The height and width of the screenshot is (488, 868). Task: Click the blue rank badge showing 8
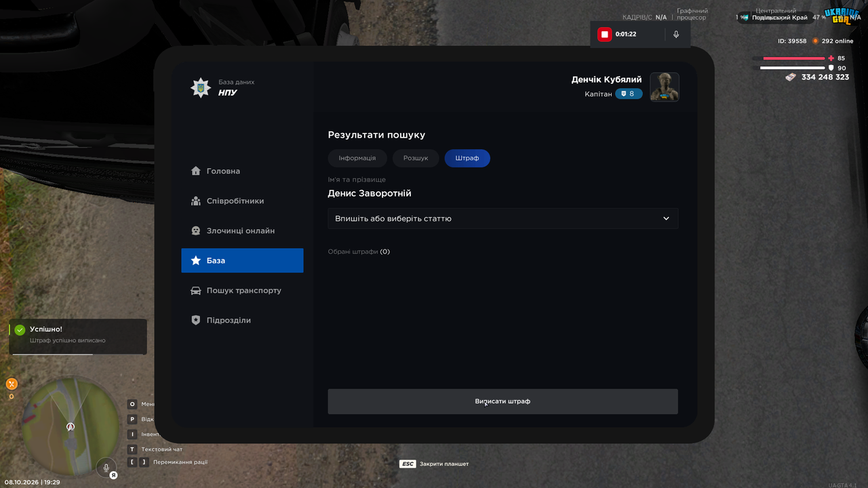[629, 94]
